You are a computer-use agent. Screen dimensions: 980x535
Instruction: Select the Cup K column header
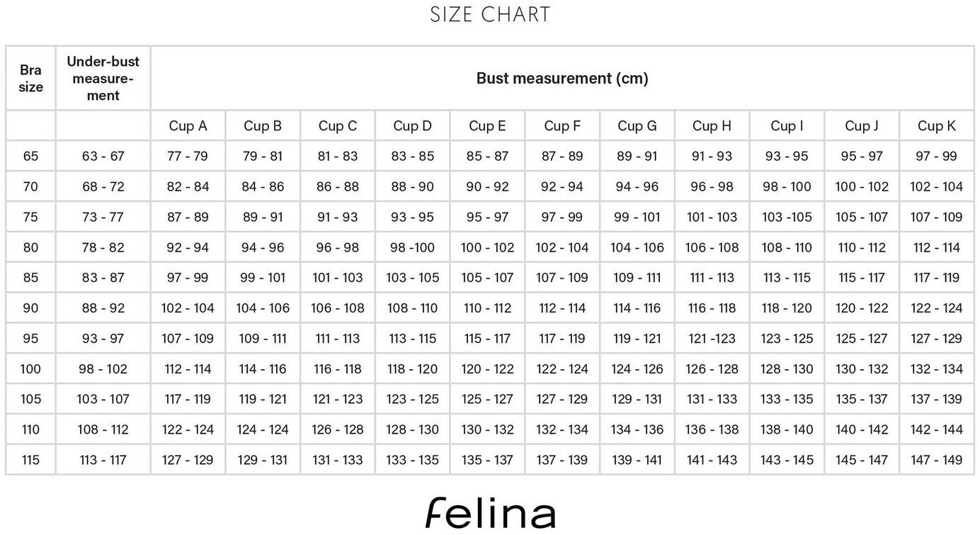(936, 126)
